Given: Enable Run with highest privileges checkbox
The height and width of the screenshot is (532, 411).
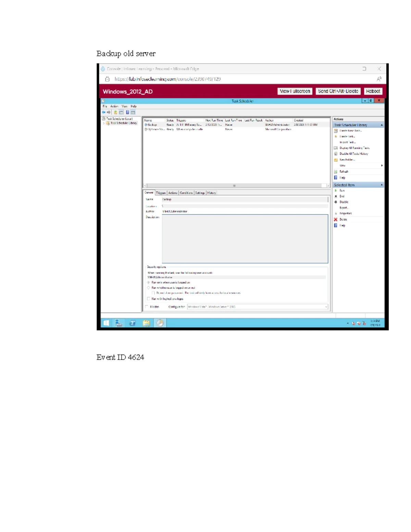Looking at the screenshot, I should (x=148, y=299).
